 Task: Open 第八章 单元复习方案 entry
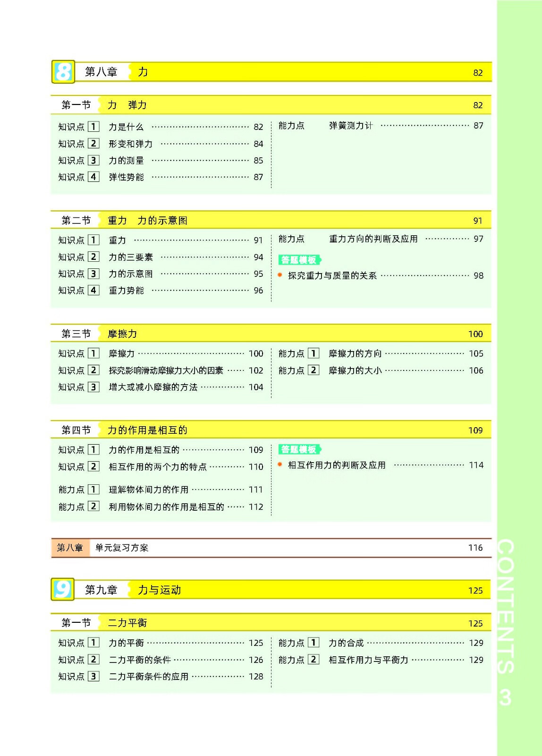pyautogui.click(x=122, y=548)
